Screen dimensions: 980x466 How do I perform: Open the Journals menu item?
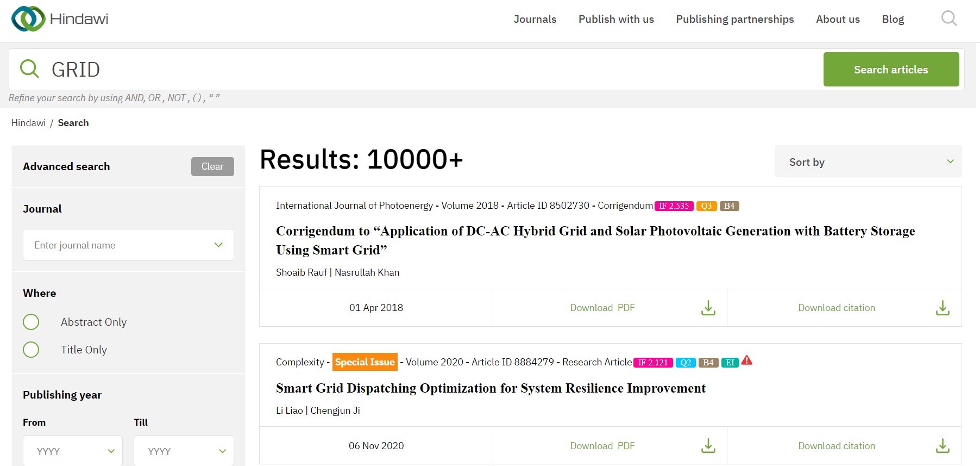pos(535,19)
